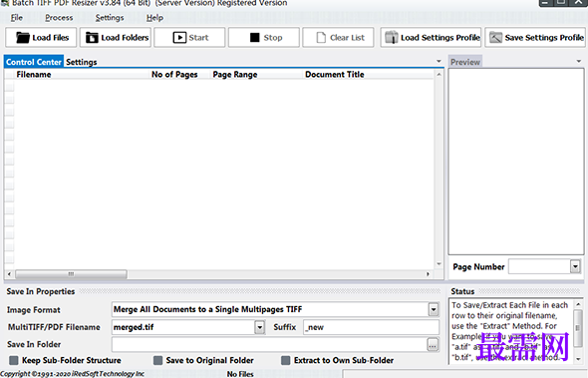This screenshot has width=588, height=378.
Task: Click the Filename column header
Action: click(34, 75)
